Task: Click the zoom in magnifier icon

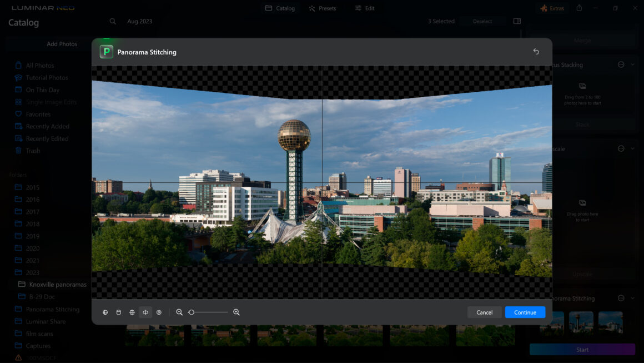Action: [x=236, y=312]
